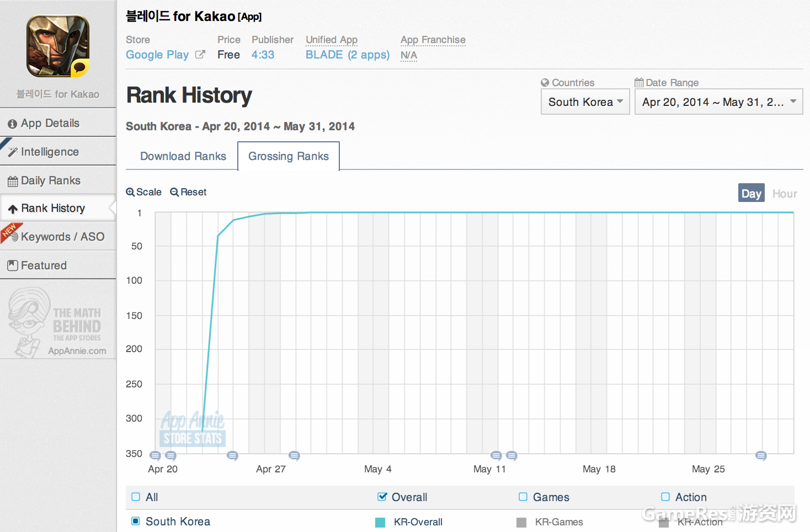Open the Intelligence sidebar item

click(x=58, y=152)
